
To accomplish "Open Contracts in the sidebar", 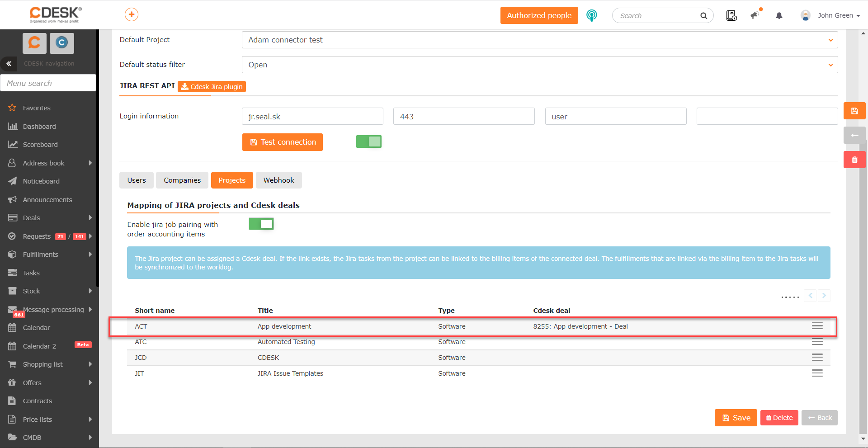I will [38, 401].
